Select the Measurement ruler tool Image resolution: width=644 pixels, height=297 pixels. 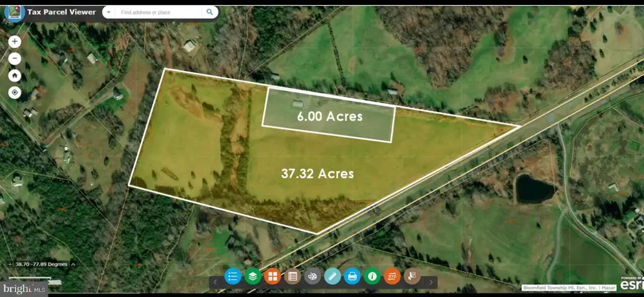pos(332,276)
